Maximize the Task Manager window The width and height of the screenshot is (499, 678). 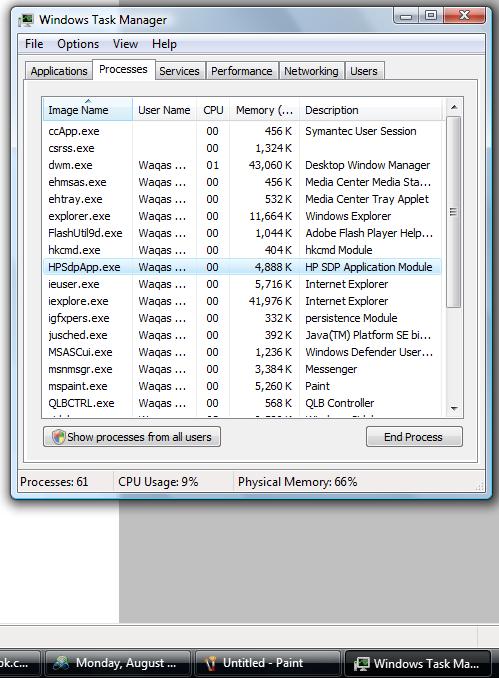tap(431, 16)
